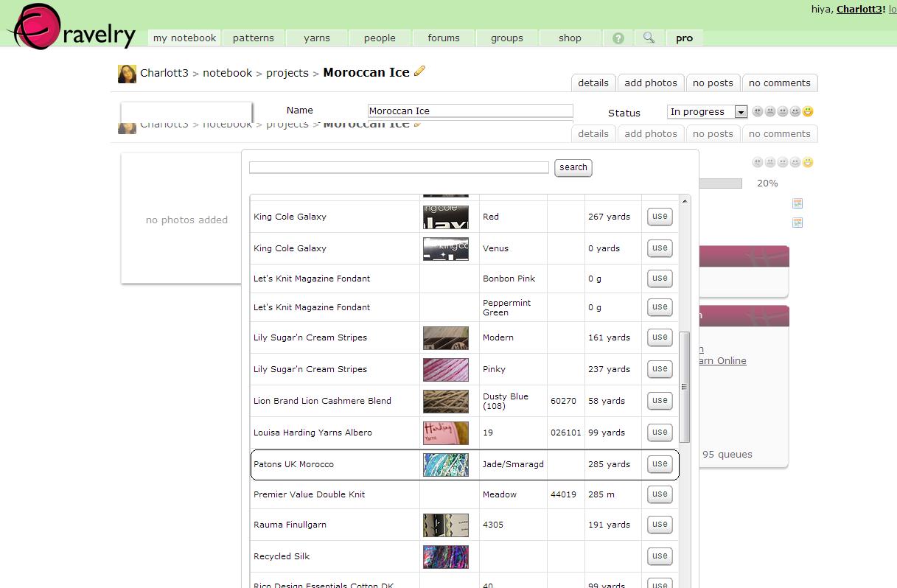Click the King Cole Galaxy Venus yarn thumbnail
The height and width of the screenshot is (588, 897).
coord(446,249)
